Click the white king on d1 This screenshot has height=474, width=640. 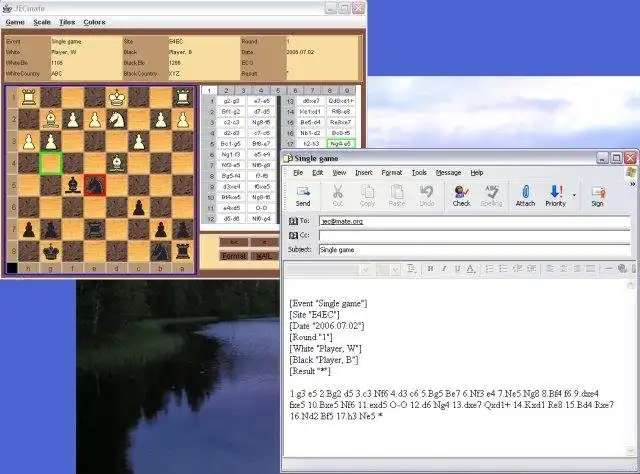tap(117, 98)
